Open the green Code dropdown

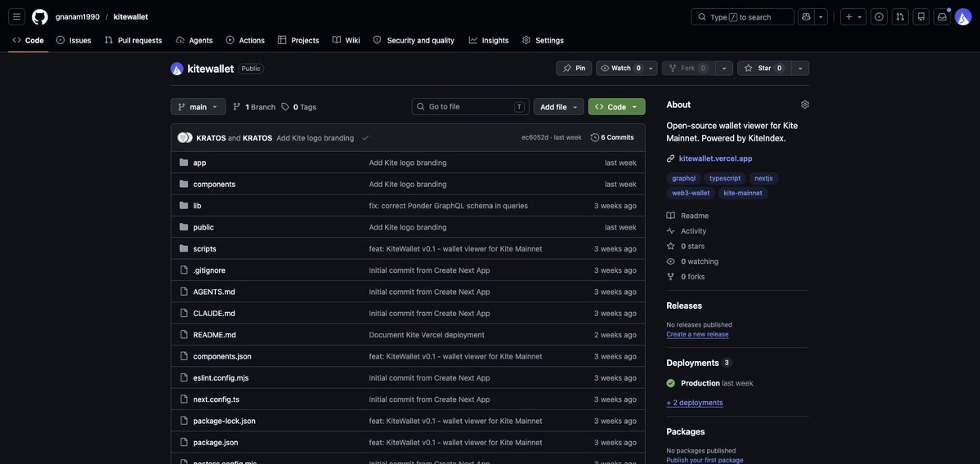click(x=616, y=107)
